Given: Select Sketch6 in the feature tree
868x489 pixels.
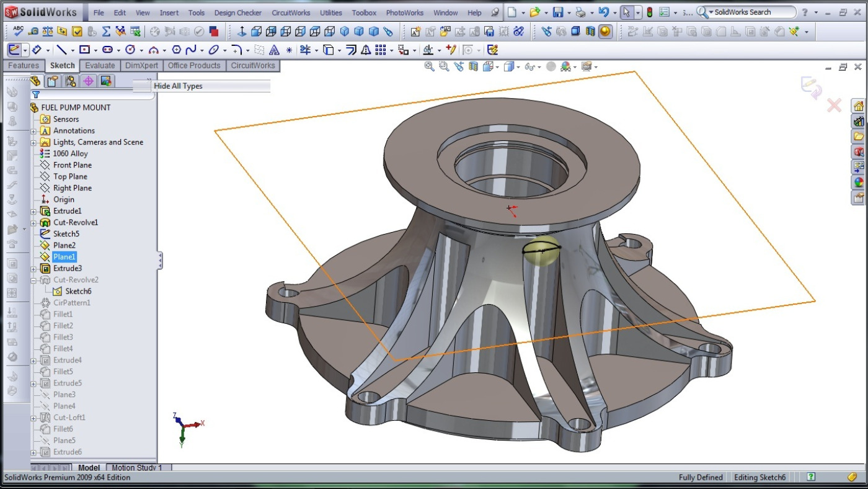Looking at the screenshot, I should point(78,292).
